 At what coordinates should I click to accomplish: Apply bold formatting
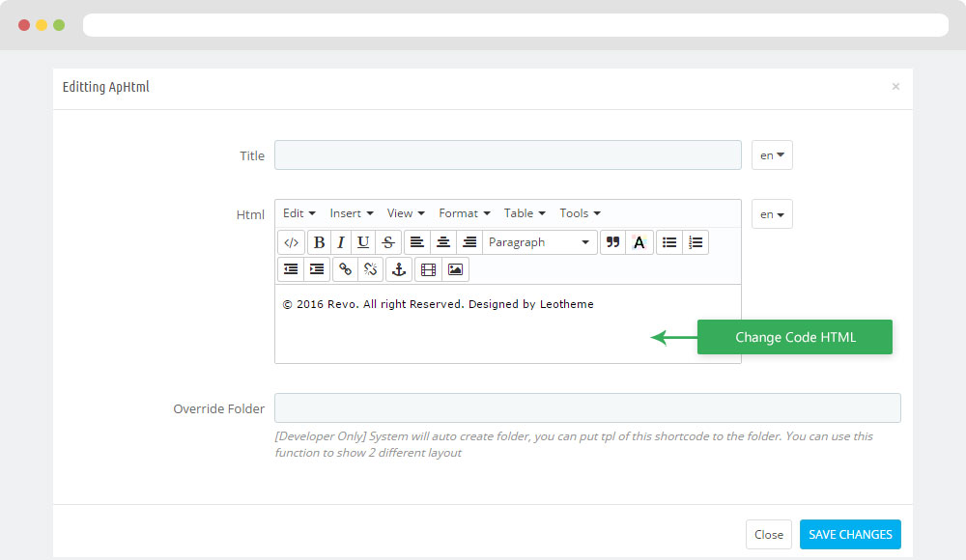pos(319,242)
